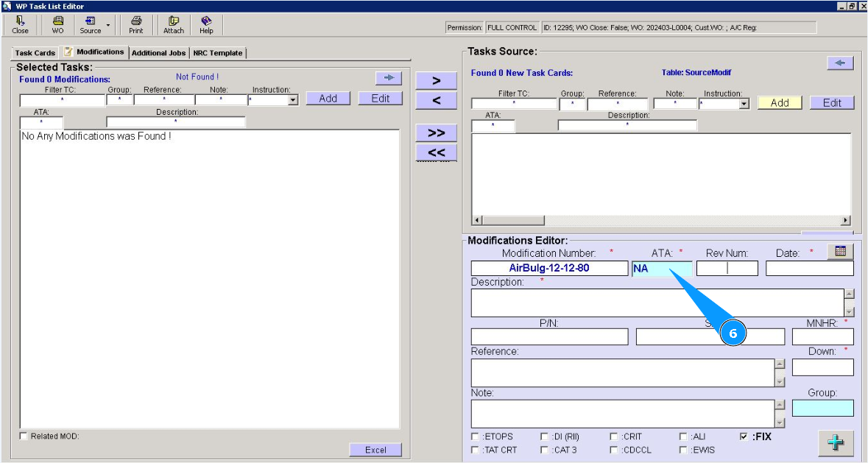The height and width of the screenshot is (463, 868).
Task: Open the Source toolbar dropdown arrow
Action: click(108, 25)
